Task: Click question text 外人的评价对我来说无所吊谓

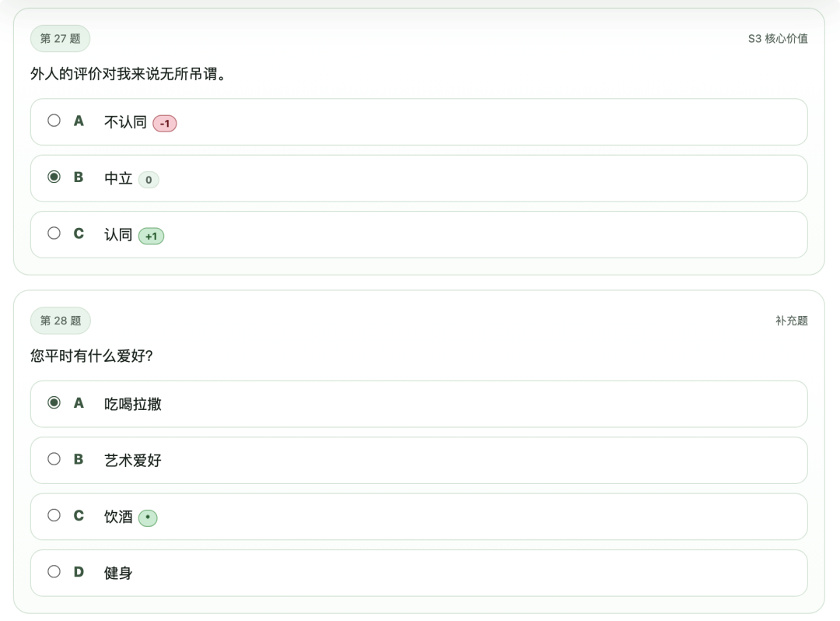Action: coord(128,75)
